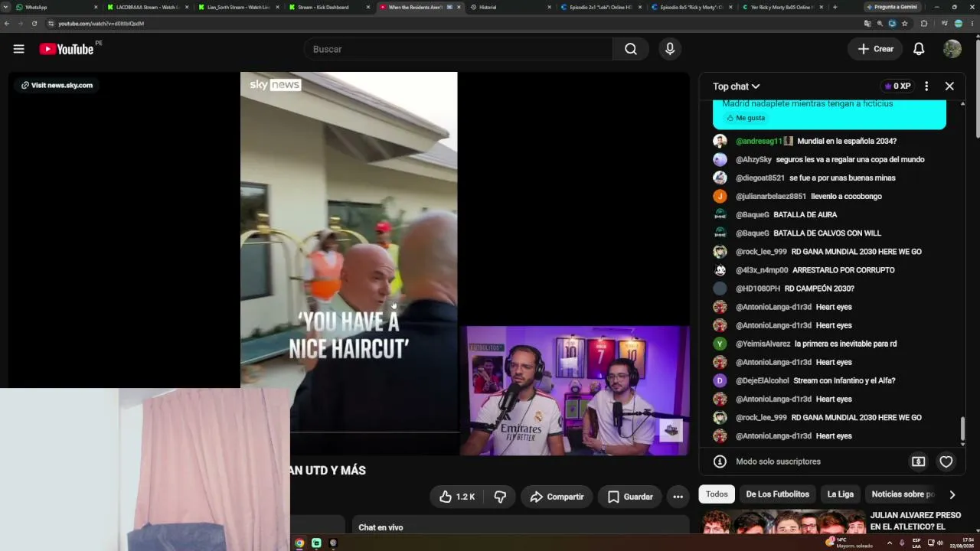Go to the YouTube home logo

67,49
